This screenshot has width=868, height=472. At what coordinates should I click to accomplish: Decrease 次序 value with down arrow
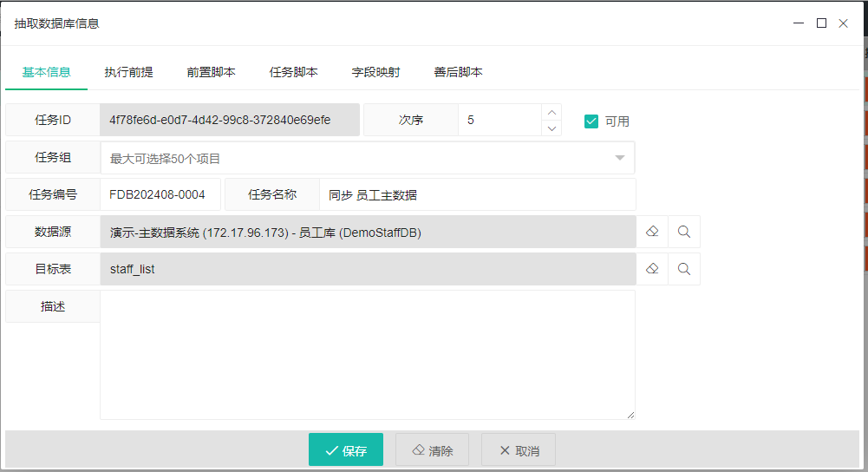point(551,128)
